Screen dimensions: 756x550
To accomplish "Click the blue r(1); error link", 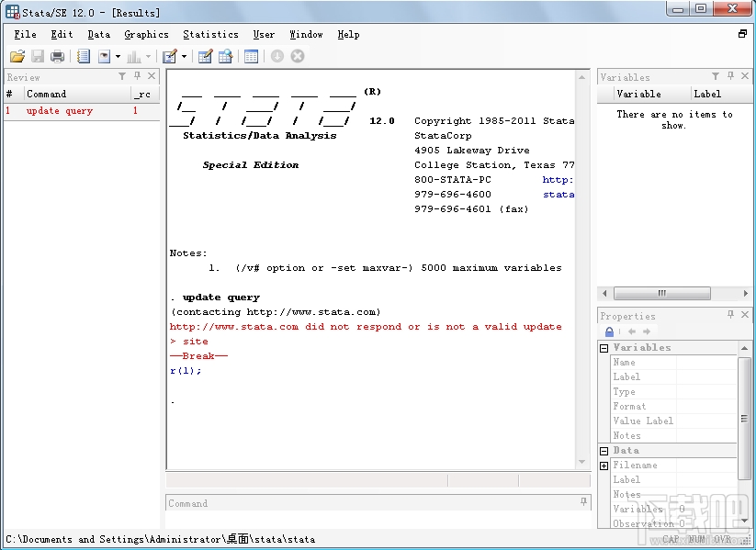I will point(185,371).
